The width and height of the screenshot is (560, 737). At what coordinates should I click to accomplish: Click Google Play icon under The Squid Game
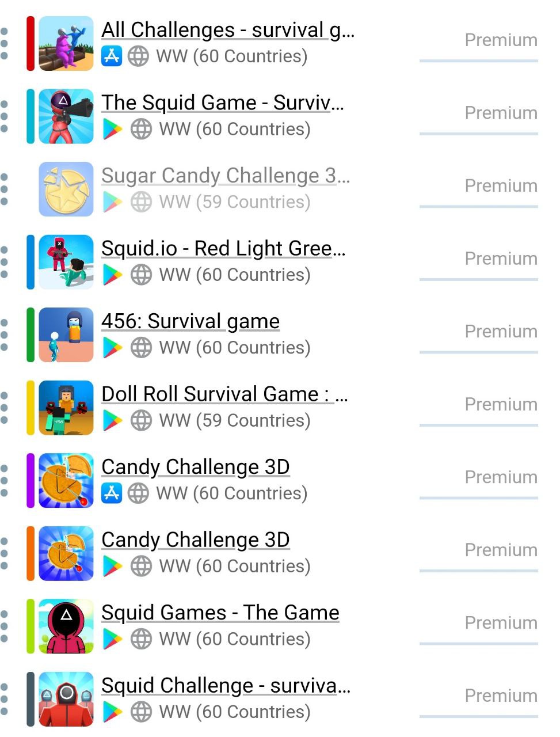[112, 129]
